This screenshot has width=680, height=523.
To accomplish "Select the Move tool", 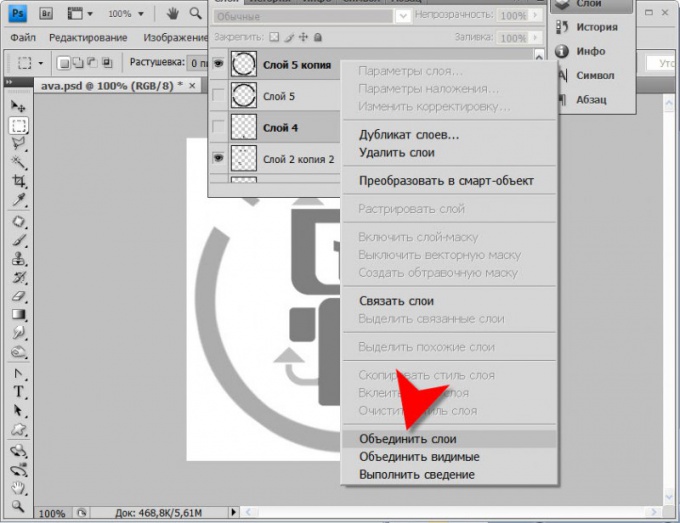I will click(x=18, y=106).
